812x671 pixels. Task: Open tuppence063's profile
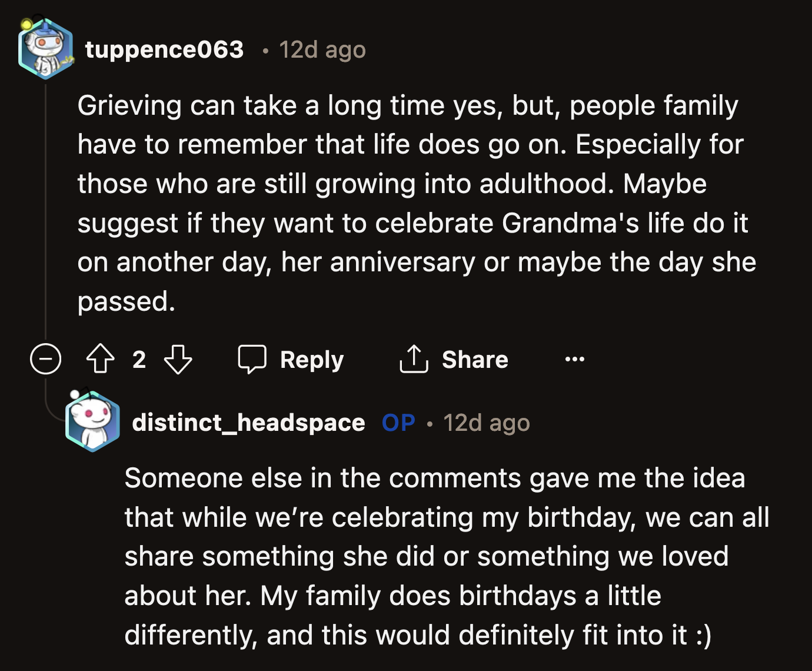pyautogui.click(x=165, y=49)
